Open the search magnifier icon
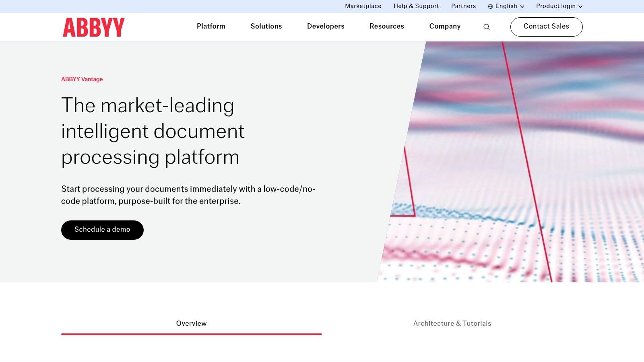644x362 pixels. [487, 27]
